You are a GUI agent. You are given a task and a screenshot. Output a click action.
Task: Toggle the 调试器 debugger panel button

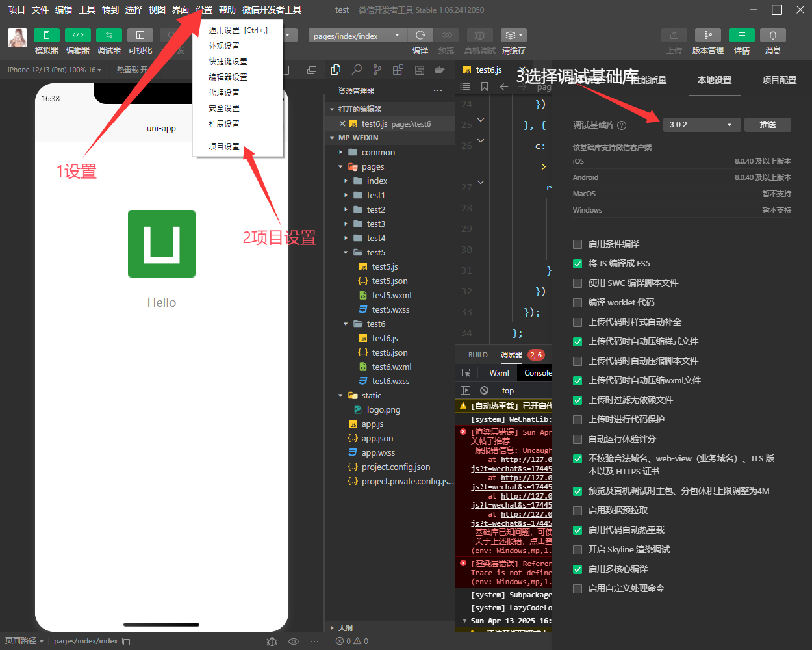(109, 35)
